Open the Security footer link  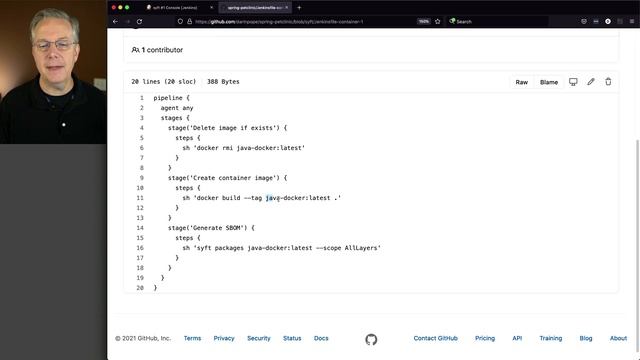coord(259,338)
